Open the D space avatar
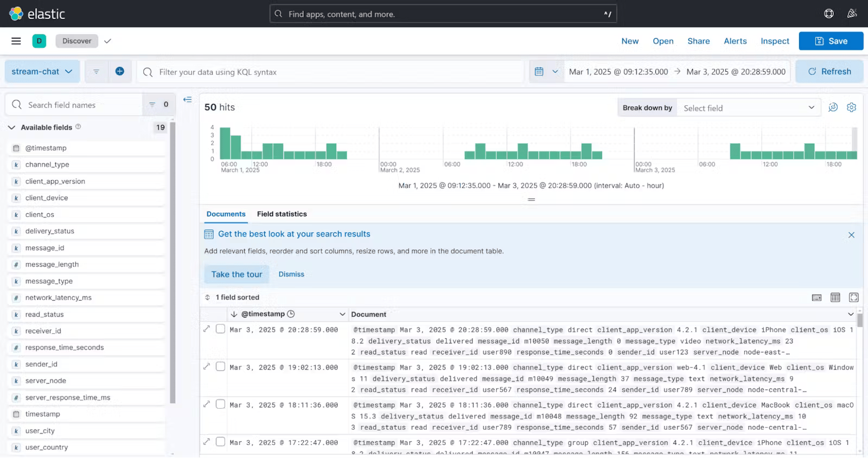The width and height of the screenshot is (868, 458). click(x=39, y=41)
